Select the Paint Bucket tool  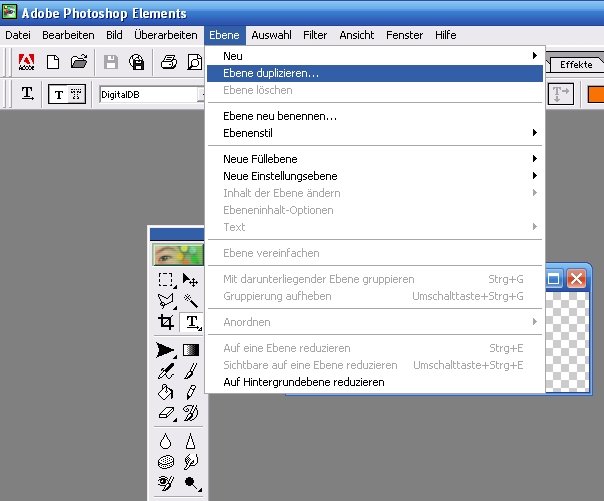(166, 392)
